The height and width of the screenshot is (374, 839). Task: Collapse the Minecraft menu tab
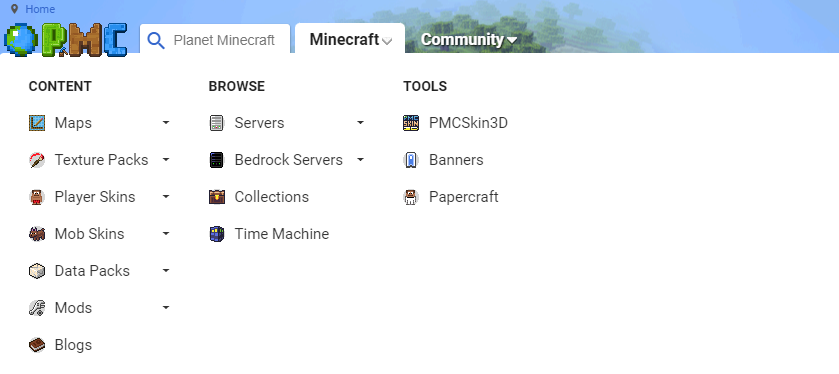click(350, 40)
